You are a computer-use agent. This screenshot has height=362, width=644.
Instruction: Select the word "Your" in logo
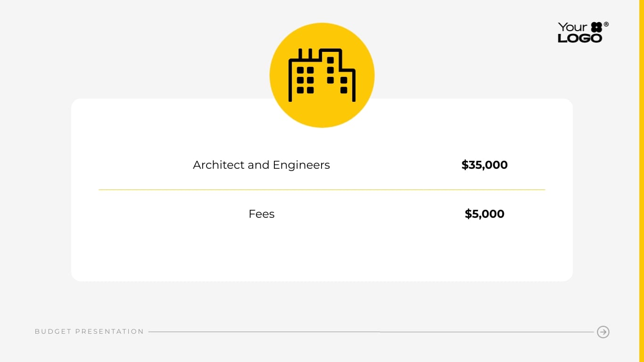572,27
